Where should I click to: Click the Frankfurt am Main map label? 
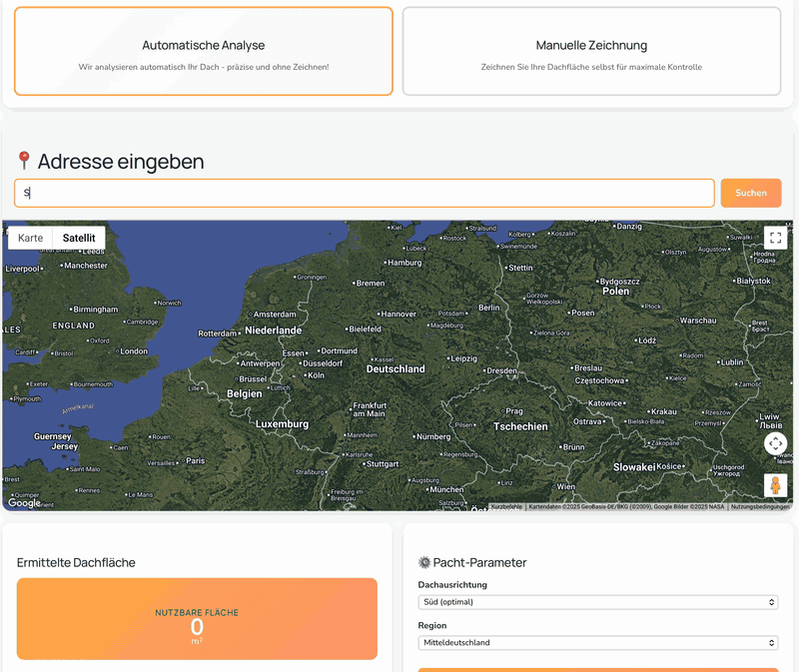(370, 409)
